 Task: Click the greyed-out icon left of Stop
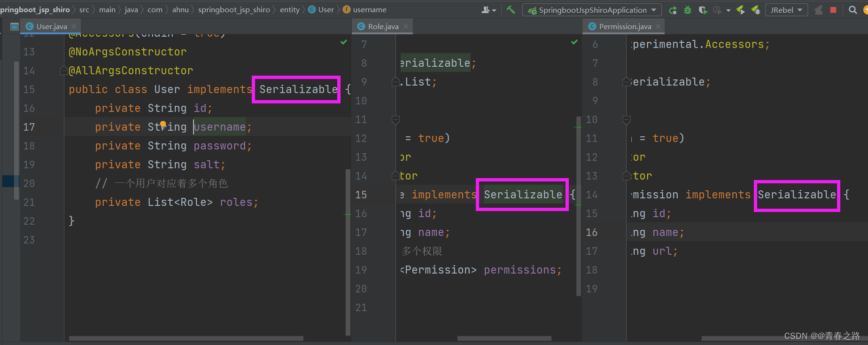[818, 10]
